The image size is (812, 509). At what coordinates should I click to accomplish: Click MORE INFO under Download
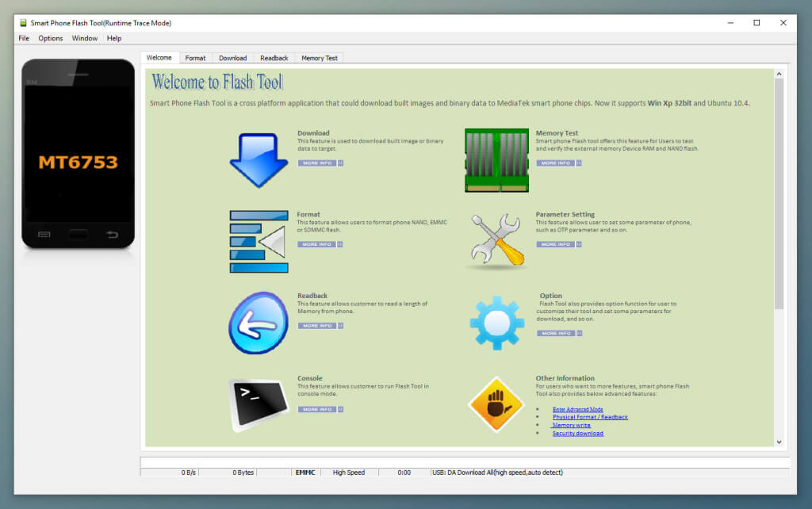tap(317, 163)
